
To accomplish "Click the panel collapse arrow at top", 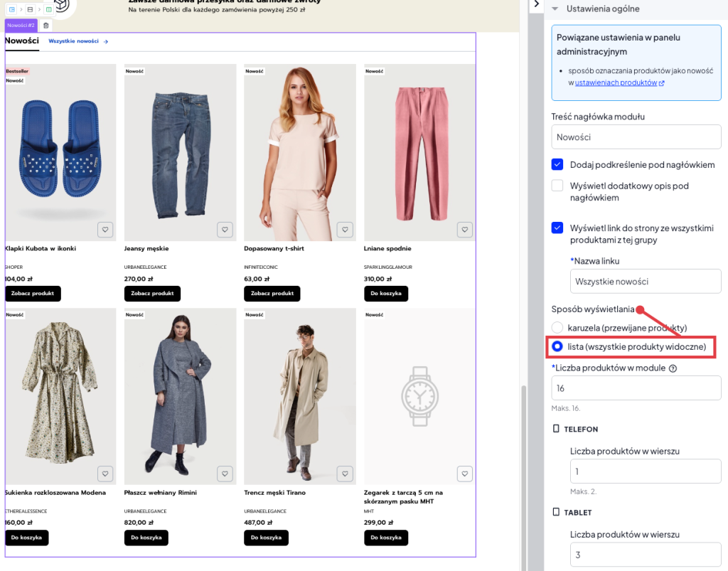I will click(x=537, y=4).
